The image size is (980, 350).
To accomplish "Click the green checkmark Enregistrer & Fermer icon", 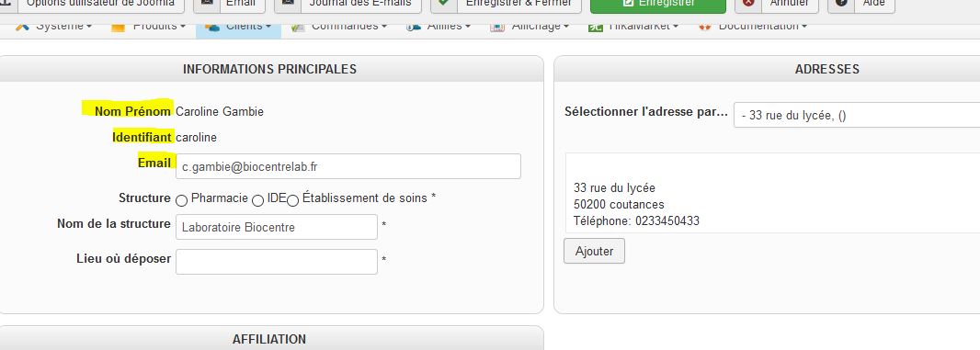I will coord(444,3).
